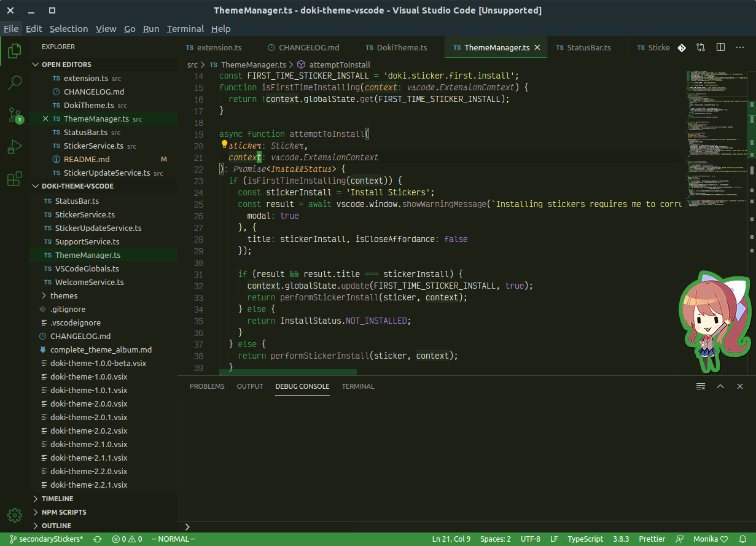
Task: Open the Explorer view in activity bar
Action: click(x=15, y=51)
